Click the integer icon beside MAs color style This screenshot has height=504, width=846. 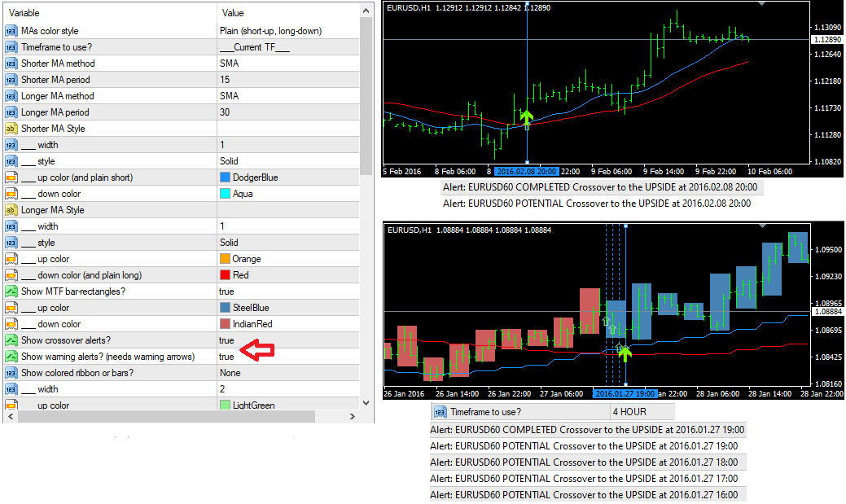tap(11, 31)
